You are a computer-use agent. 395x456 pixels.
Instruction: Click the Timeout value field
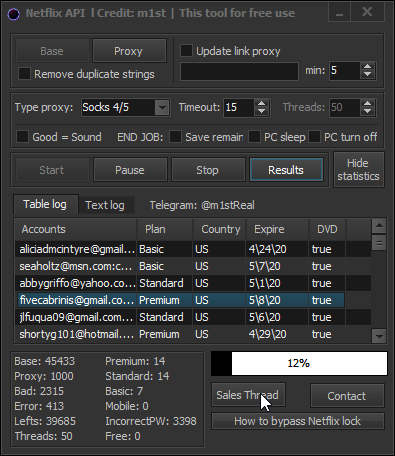tap(239, 107)
